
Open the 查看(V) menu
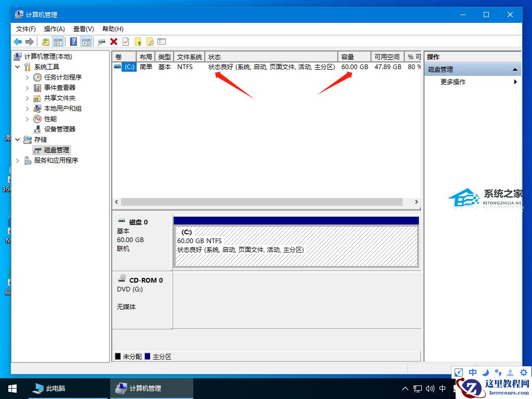pos(84,29)
